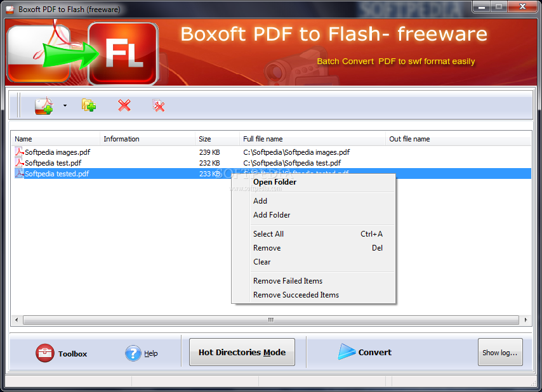Click the 239 KB size cell
The width and height of the screenshot is (542, 392).
[x=209, y=152]
